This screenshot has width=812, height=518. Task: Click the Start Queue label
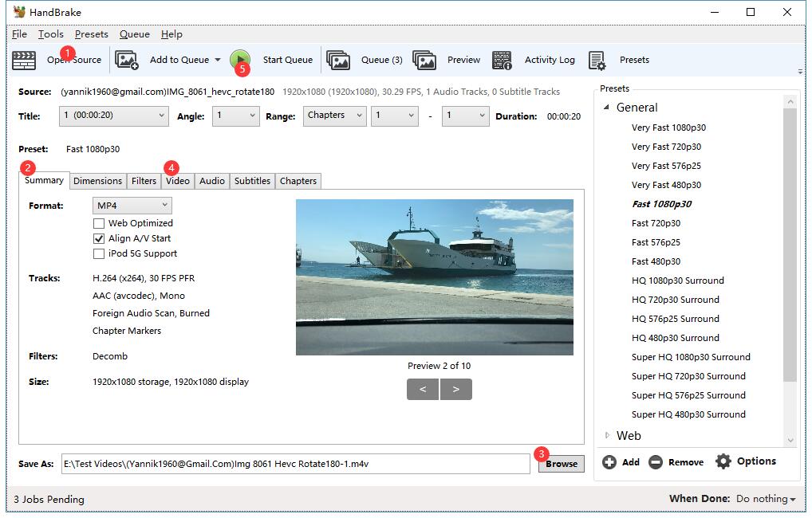pyautogui.click(x=288, y=60)
